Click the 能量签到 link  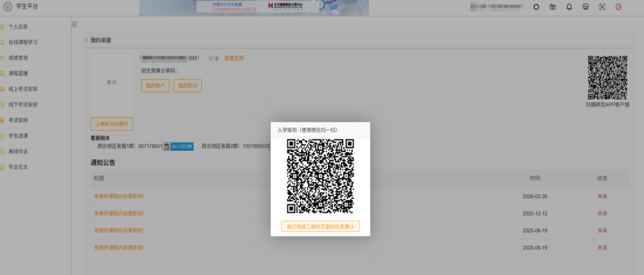pos(234,59)
